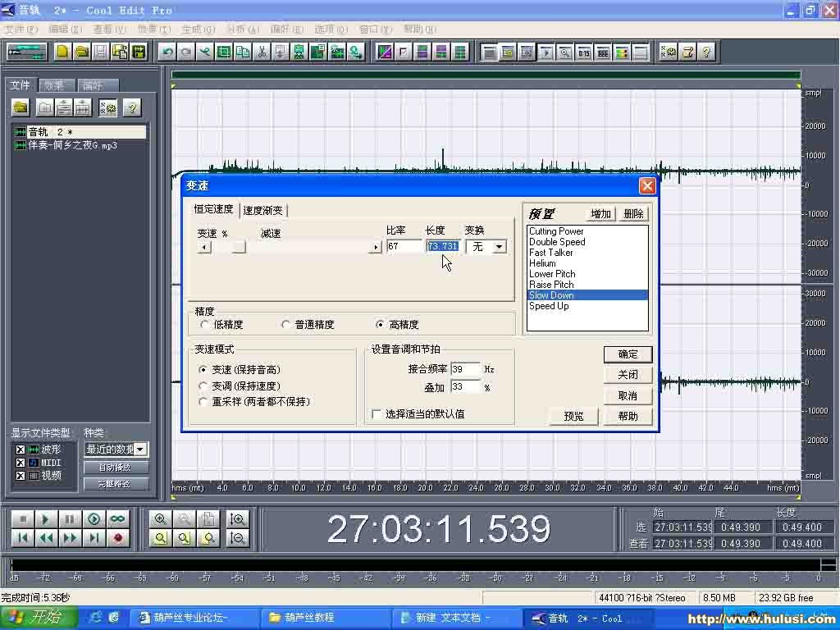
Task: Click the Undo arrow in the toolbar
Action: tap(167, 52)
